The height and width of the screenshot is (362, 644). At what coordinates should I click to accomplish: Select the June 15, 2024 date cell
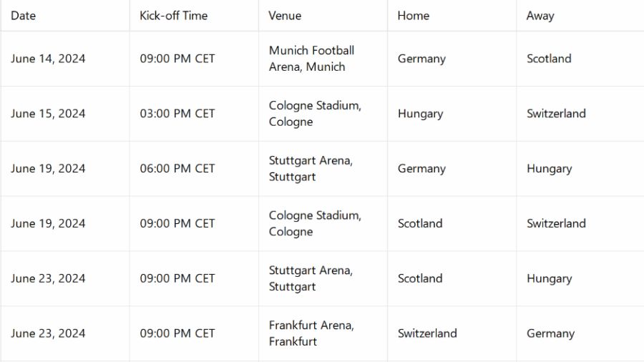click(48, 114)
